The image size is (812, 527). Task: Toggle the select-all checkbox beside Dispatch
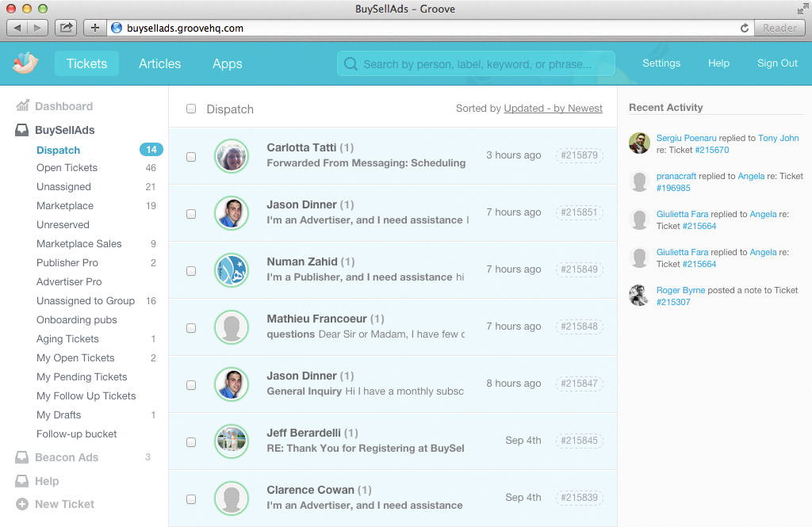(x=191, y=109)
